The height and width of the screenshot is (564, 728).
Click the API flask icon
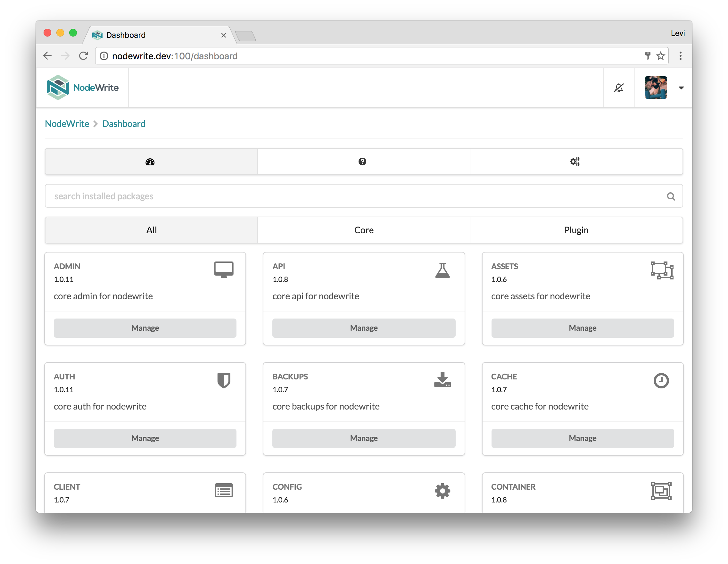442,270
